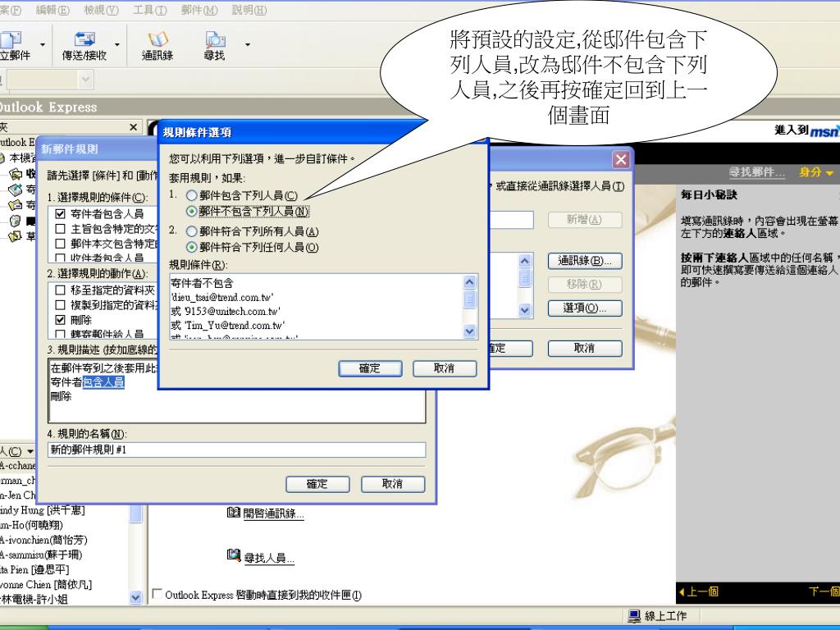
Task: Click the 包含人員 underlined link
Action: pyautogui.click(x=103, y=382)
